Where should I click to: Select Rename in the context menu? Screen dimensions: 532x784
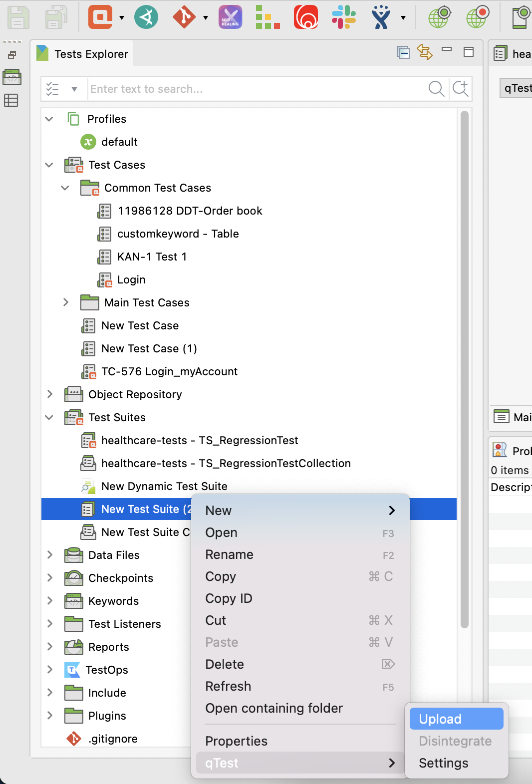pos(230,554)
